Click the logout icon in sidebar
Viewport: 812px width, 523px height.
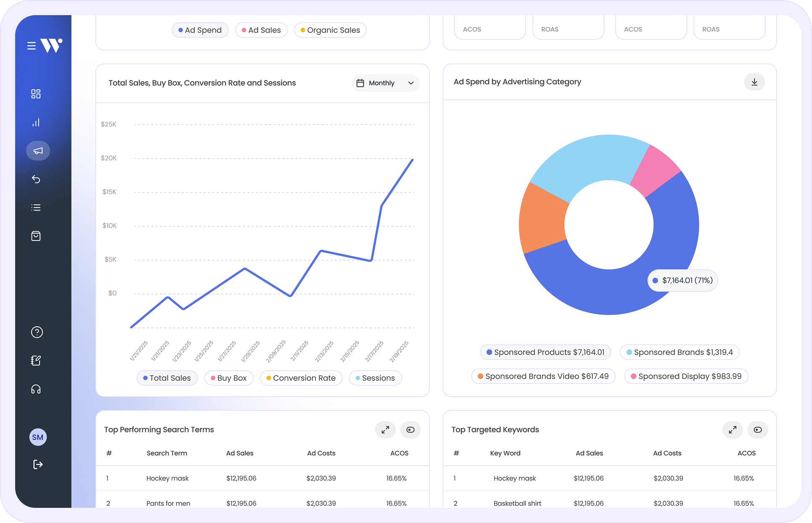click(x=38, y=464)
